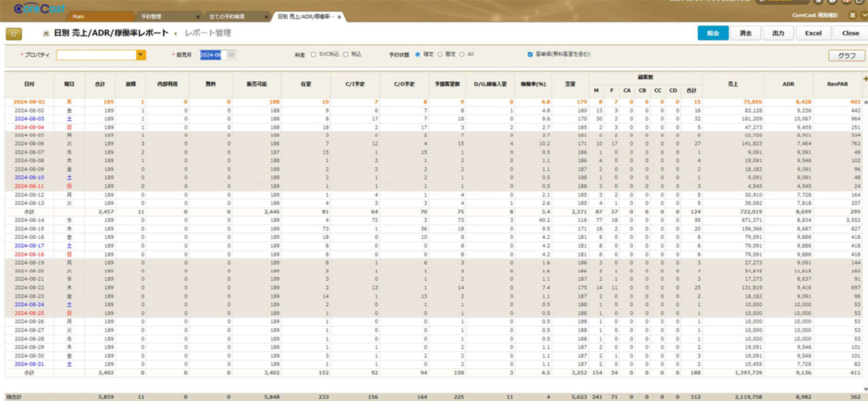Screen dimensions: 868x401
Task: Click the 販売月 date input field
Action: point(213,55)
